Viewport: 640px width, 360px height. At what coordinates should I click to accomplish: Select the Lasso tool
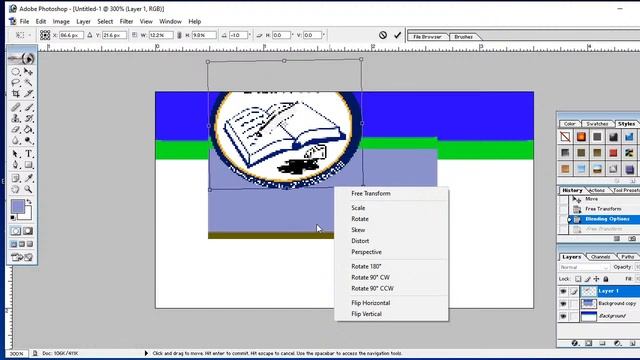16,83
